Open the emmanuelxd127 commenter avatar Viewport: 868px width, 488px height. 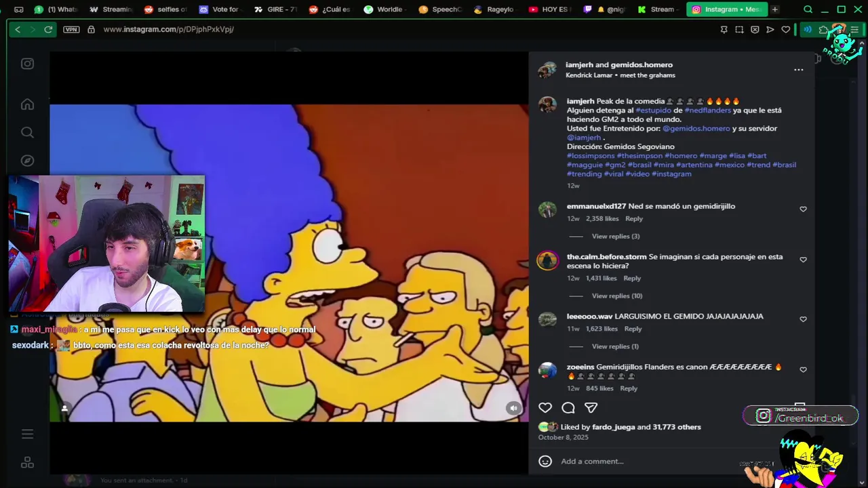click(547, 209)
